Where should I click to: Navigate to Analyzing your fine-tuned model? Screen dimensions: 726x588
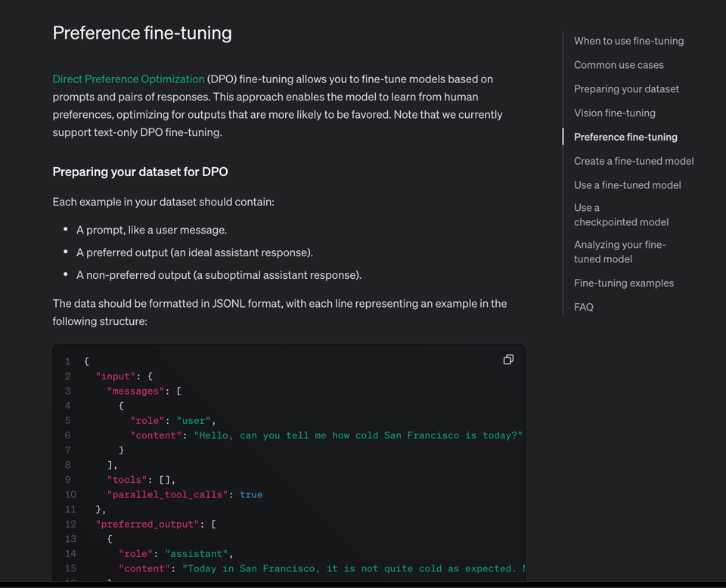point(619,252)
